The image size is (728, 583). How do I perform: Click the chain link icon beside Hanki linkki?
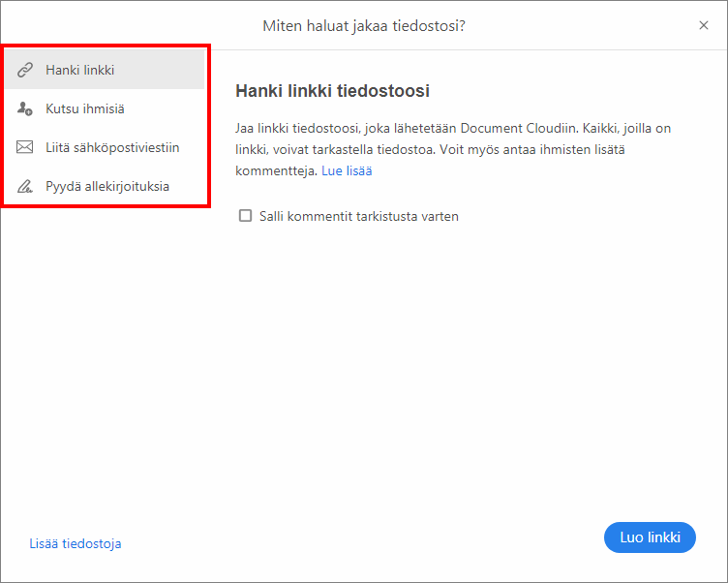click(x=26, y=71)
